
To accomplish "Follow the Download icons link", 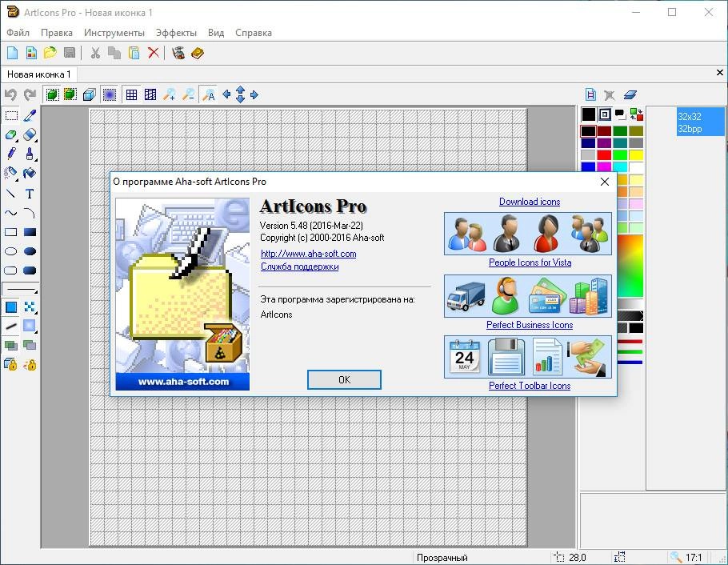I will (530, 202).
